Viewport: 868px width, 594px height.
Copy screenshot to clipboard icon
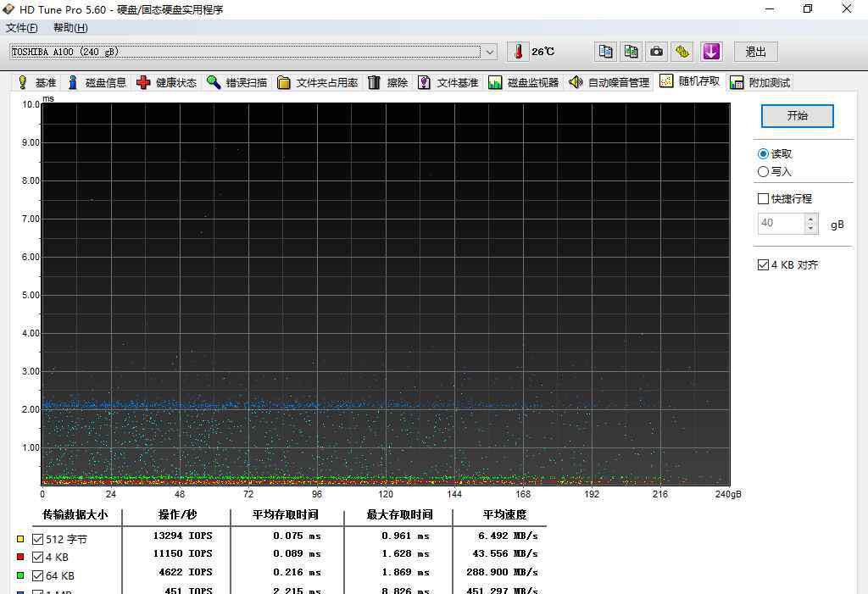click(631, 52)
